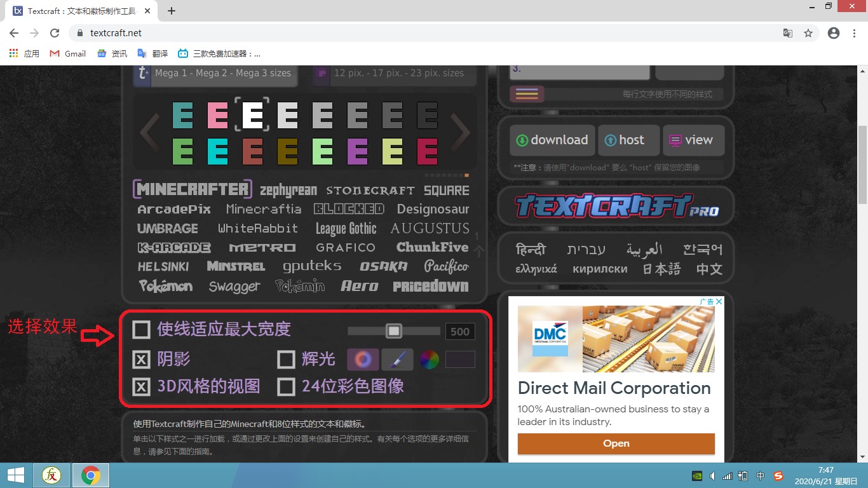Click the max width slider handle
The width and height of the screenshot is (868, 488).
click(x=394, y=331)
